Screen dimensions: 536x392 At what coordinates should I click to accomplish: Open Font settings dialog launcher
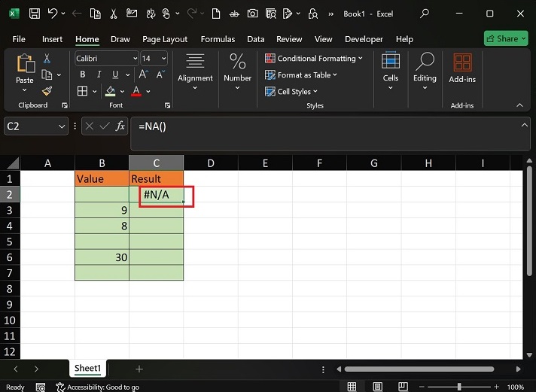click(167, 105)
